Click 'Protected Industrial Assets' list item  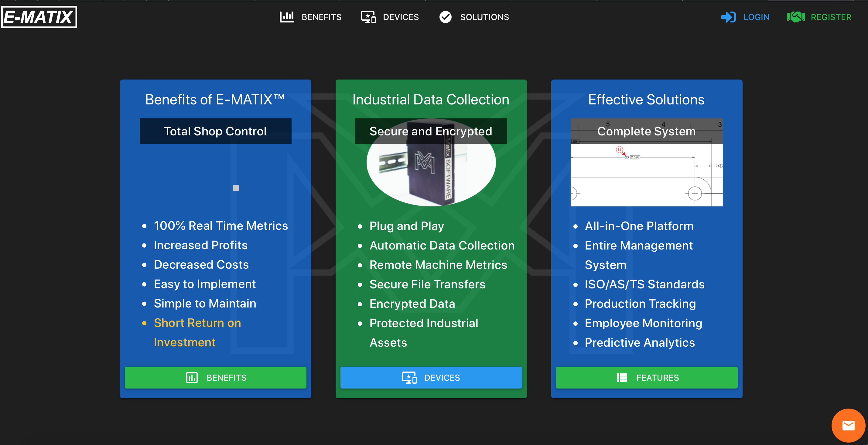pyautogui.click(x=424, y=333)
